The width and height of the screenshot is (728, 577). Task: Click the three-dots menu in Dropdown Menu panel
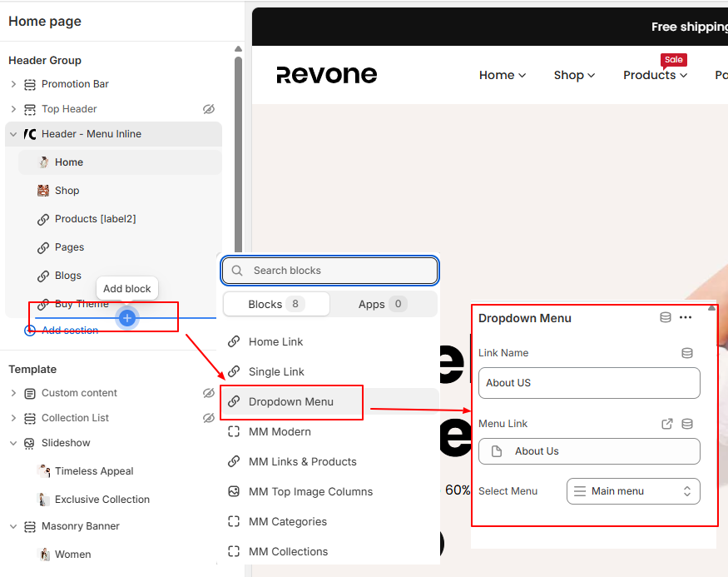tap(685, 317)
